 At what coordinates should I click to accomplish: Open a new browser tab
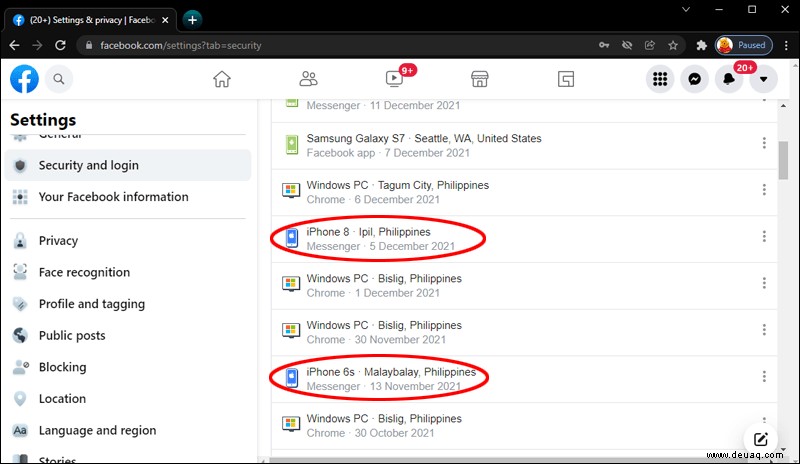[x=192, y=20]
